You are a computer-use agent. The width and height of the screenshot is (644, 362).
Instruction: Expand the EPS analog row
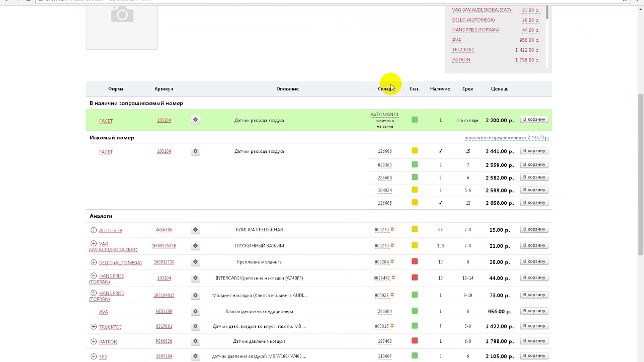coord(94,356)
